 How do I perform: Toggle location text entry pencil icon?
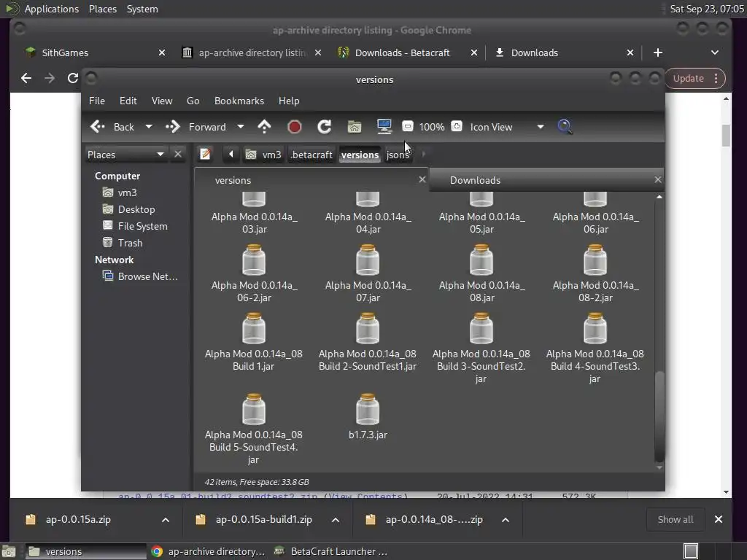(205, 155)
